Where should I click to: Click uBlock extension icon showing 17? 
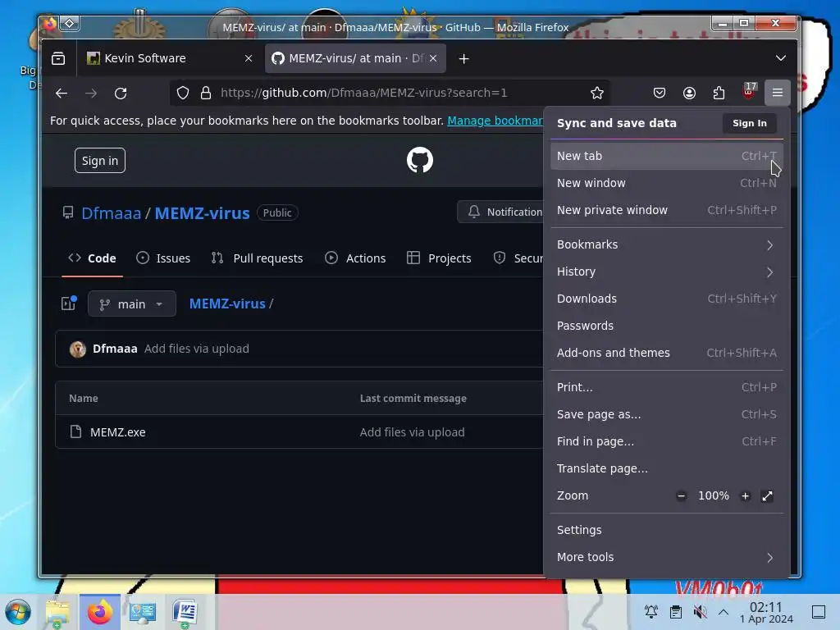(x=749, y=92)
